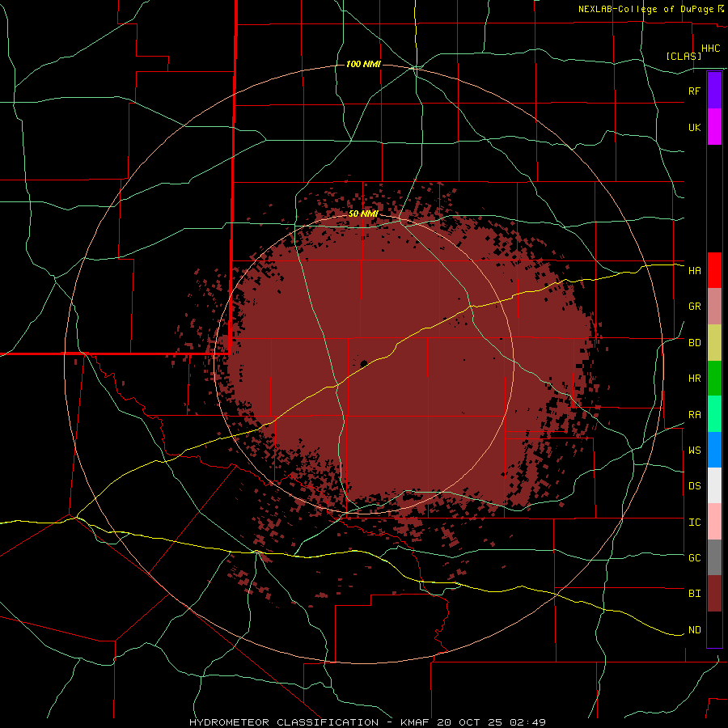Click the 'IC' legend label

pyautogui.click(x=694, y=523)
